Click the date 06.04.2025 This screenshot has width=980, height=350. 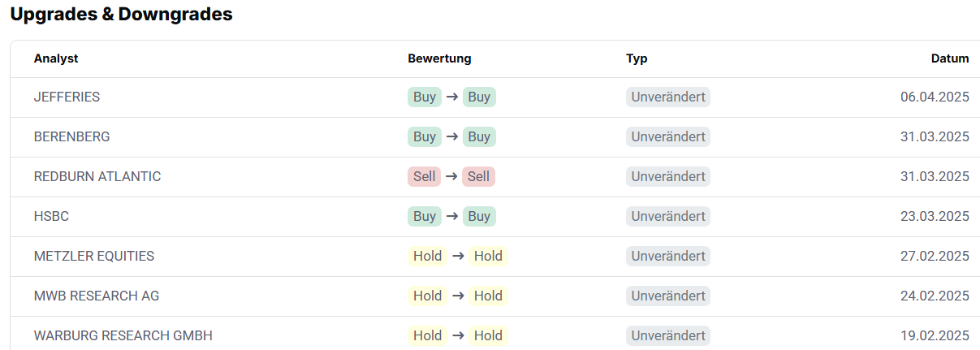[935, 97]
